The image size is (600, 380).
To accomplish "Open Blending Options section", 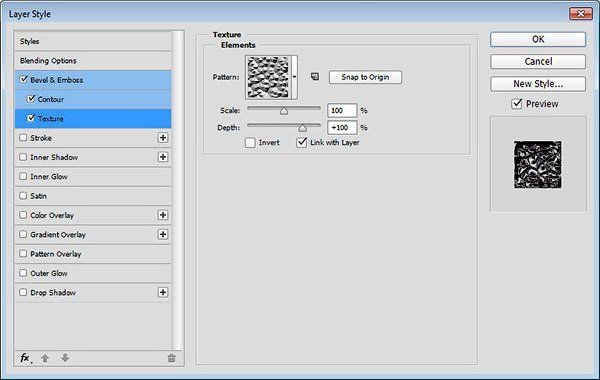I will pos(93,60).
